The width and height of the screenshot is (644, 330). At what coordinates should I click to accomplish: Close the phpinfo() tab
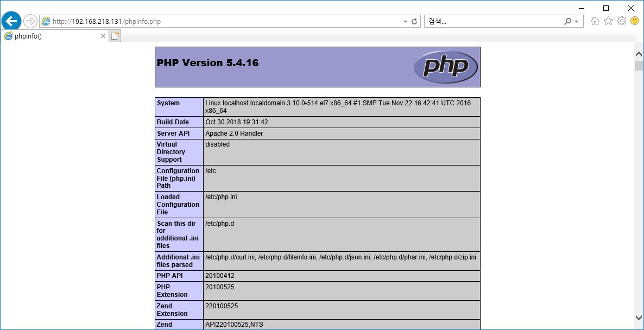pyautogui.click(x=103, y=36)
